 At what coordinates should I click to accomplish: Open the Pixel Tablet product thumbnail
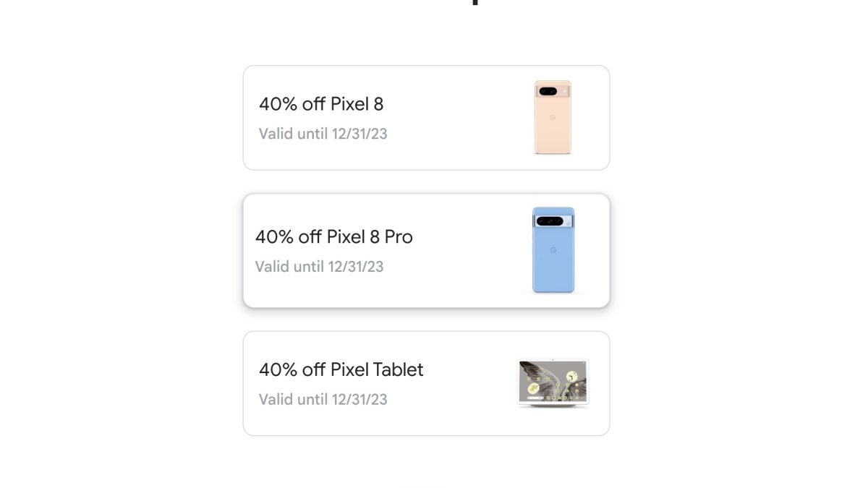[x=553, y=383]
